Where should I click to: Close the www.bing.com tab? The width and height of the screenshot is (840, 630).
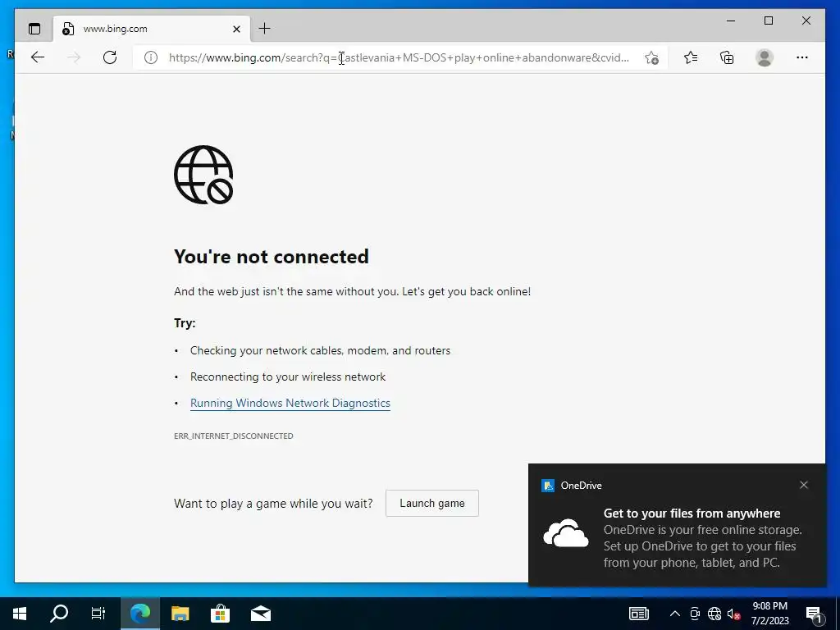236,29
